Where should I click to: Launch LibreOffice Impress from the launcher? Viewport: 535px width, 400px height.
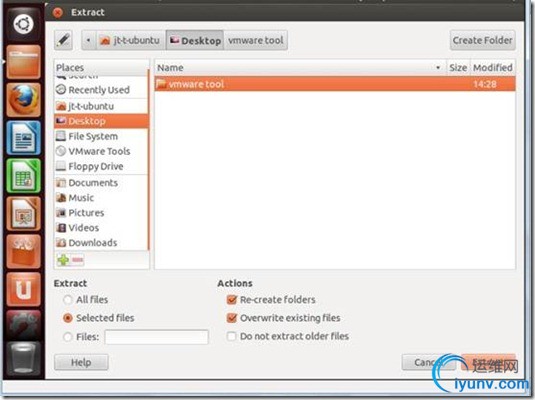point(24,214)
